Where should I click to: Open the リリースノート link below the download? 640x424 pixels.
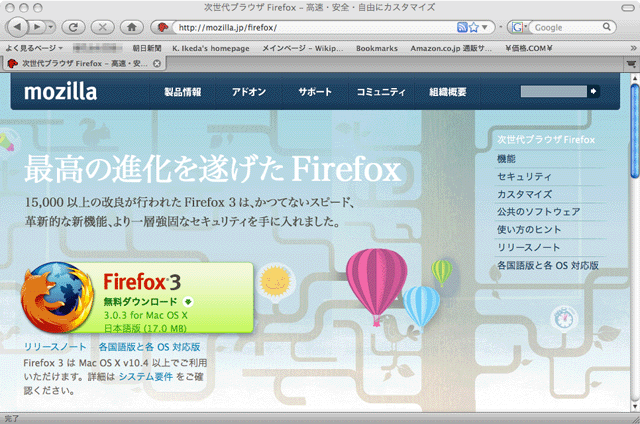pos(55,347)
